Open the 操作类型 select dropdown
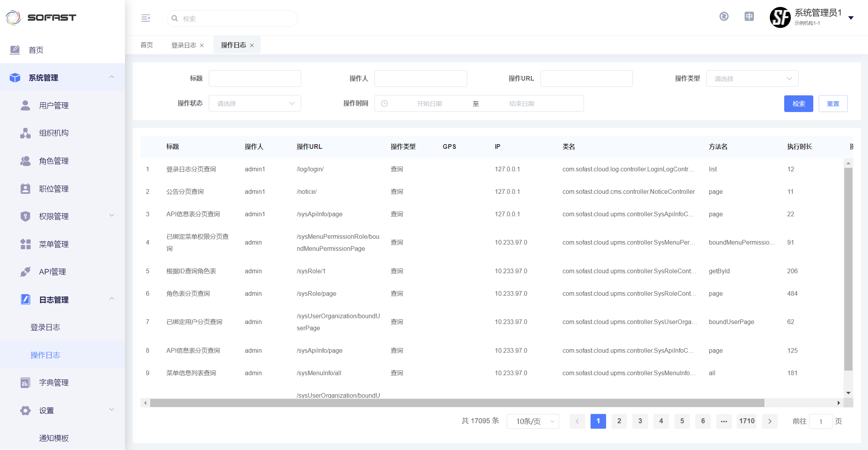The height and width of the screenshot is (450, 868). tap(752, 79)
